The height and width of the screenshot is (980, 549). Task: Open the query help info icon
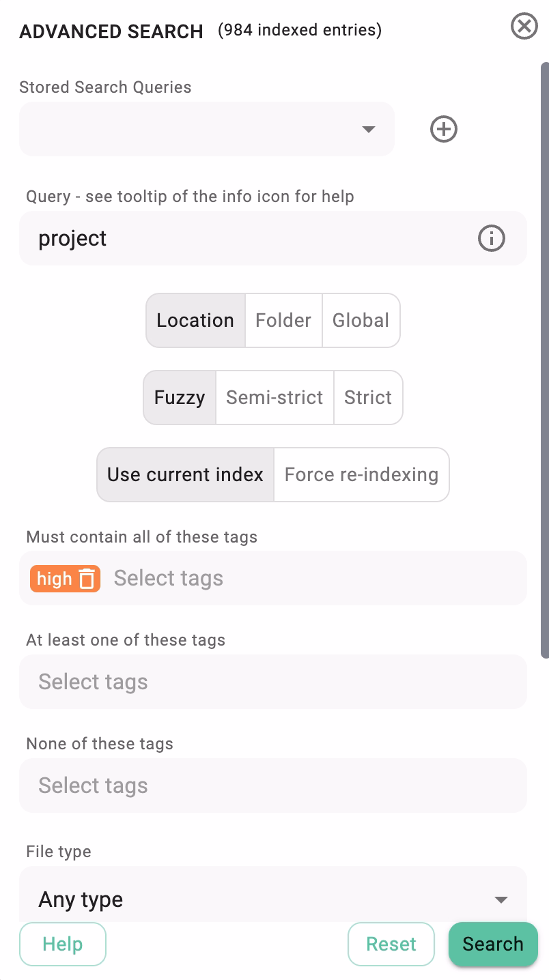point(490,237)
